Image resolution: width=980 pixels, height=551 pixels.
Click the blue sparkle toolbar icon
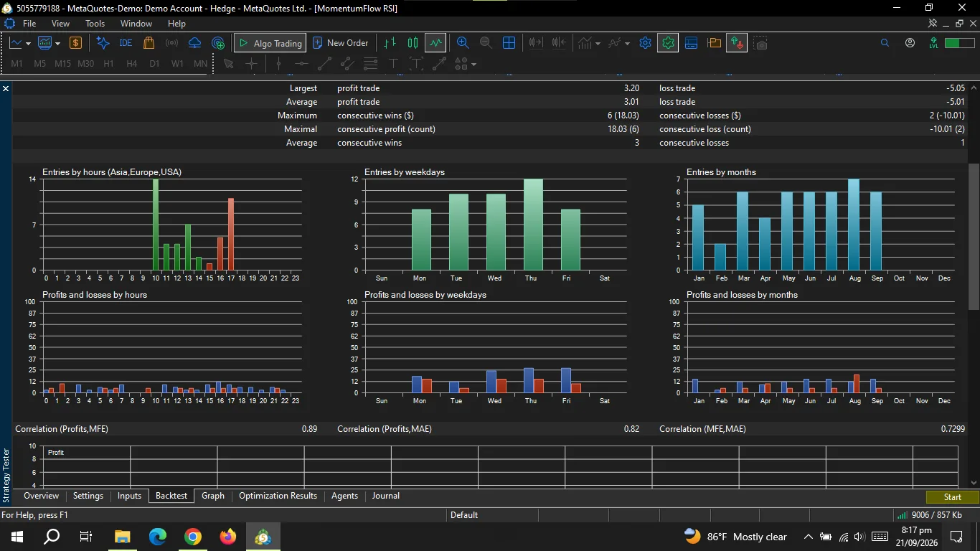[x=103, y=43]
